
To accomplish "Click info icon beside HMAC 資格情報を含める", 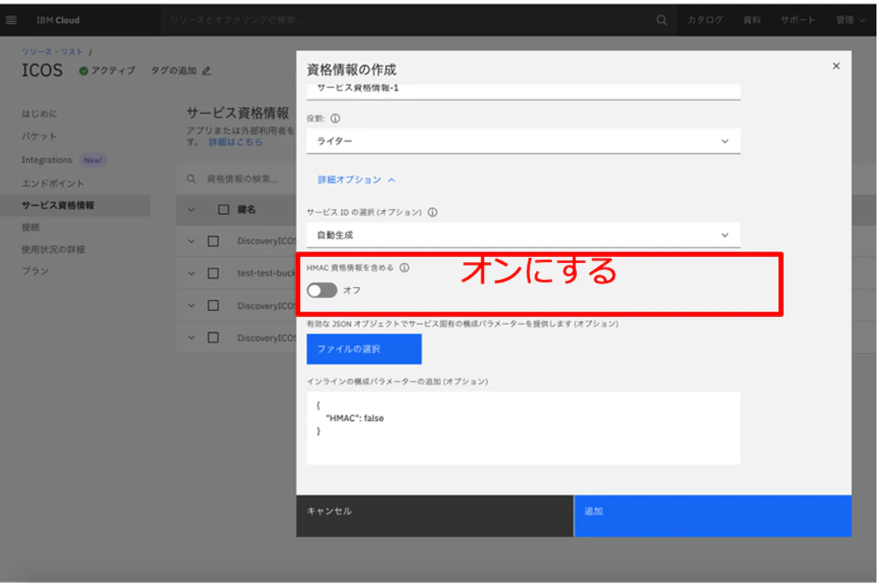I will [404, 268].
